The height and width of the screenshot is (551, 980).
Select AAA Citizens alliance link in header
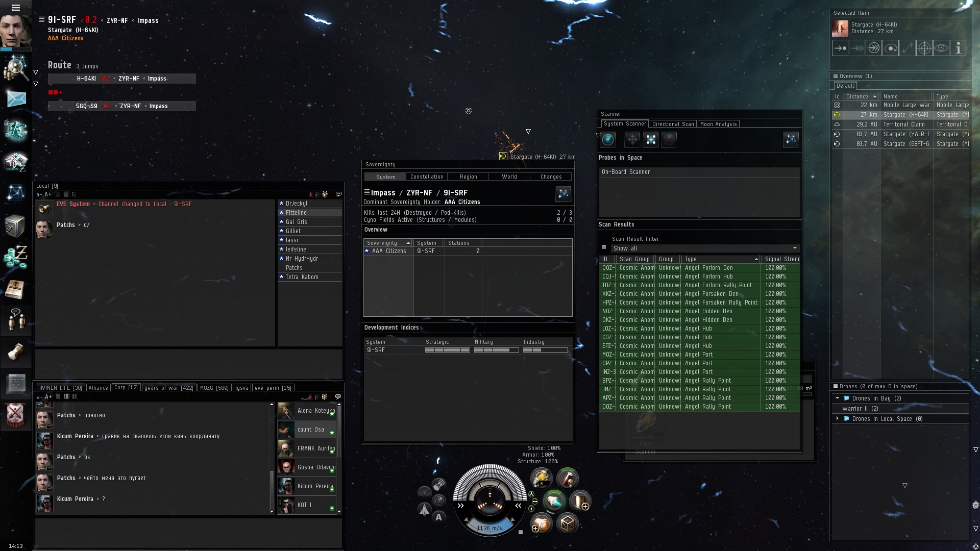tap(65, 38)
